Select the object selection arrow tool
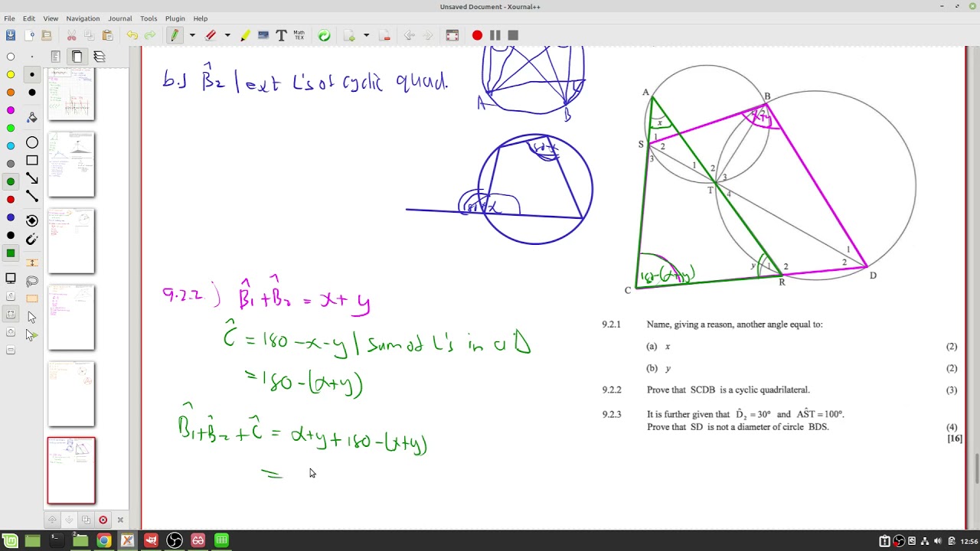The width and height of the screenshot is (980, 551). click(32, 317)
